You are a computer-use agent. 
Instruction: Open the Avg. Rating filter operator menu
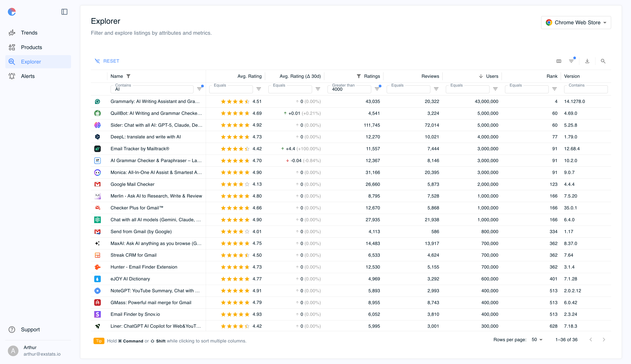259,89
